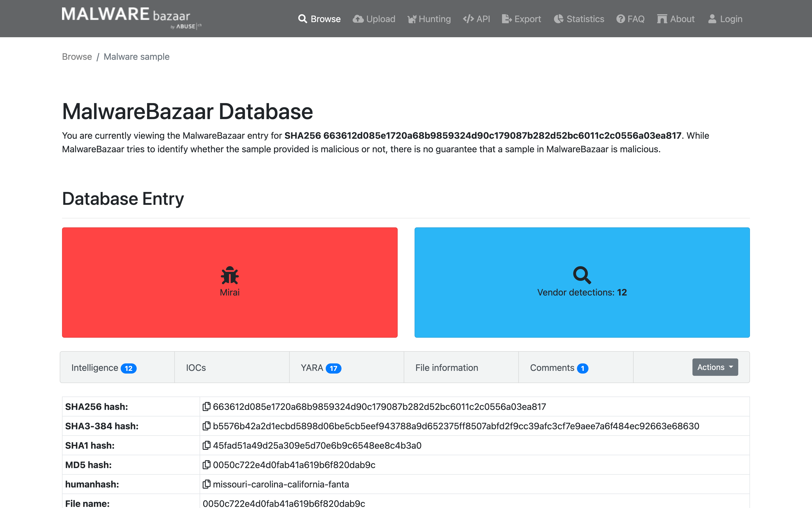Click the magnifier icon next to Browse
Viewport: 812px width, 508px height.
(x=303, y=19)
